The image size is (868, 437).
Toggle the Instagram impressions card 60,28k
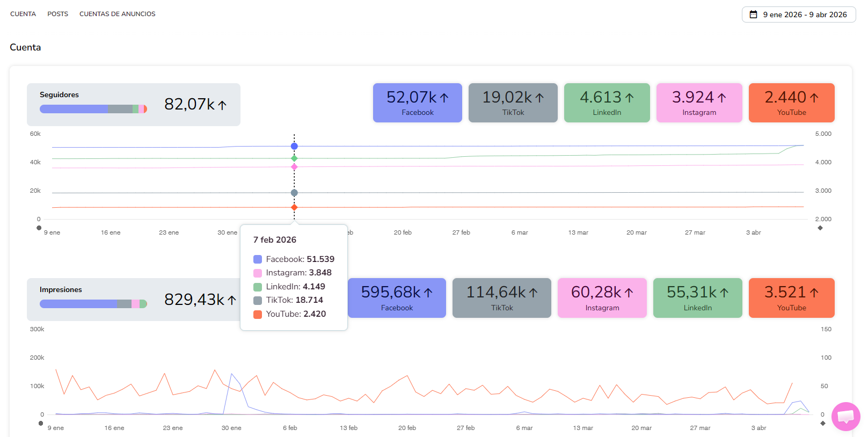[x=602, y=298]
